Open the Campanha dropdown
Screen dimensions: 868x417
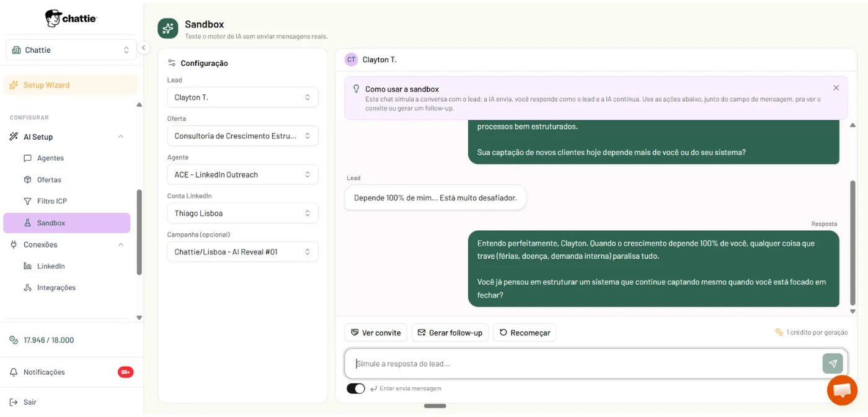point(242,251)
